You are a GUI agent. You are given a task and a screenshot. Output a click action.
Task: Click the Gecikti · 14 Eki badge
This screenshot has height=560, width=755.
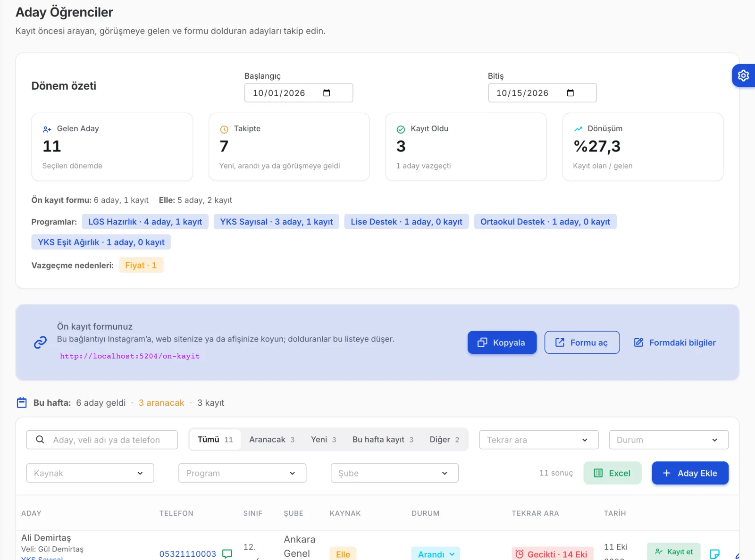552,554
